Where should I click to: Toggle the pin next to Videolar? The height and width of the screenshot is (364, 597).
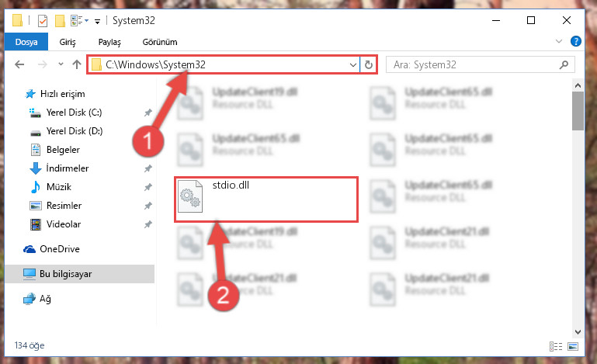tap(148, 224)
